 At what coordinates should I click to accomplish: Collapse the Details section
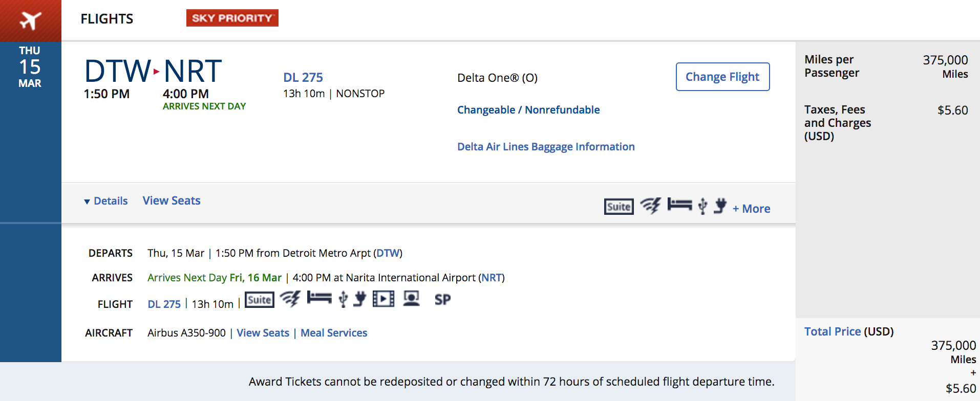(106, 201)
